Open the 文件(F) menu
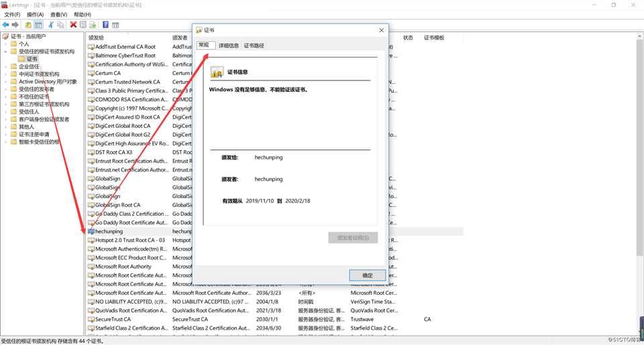The image size is (644, 345). point(12,14)
